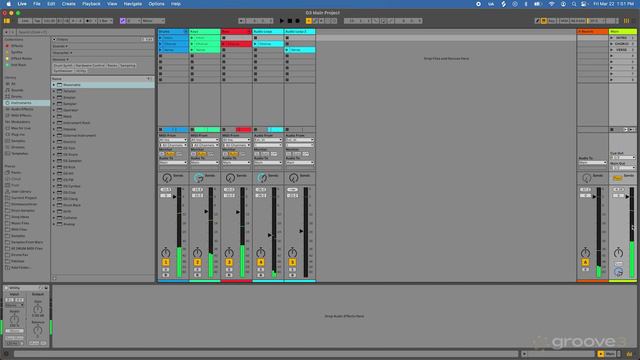Open the Create menu
640x360 pixels.
(69, 4)
